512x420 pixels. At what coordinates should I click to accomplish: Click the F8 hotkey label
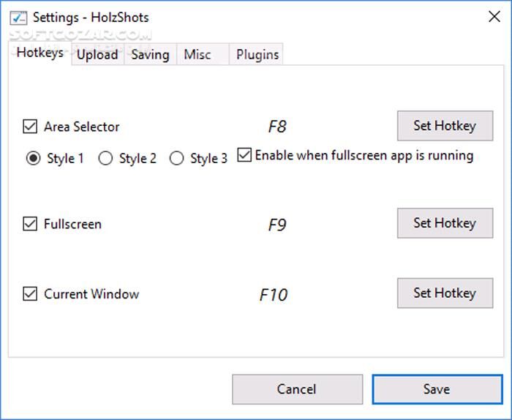(x=276, y=127)
